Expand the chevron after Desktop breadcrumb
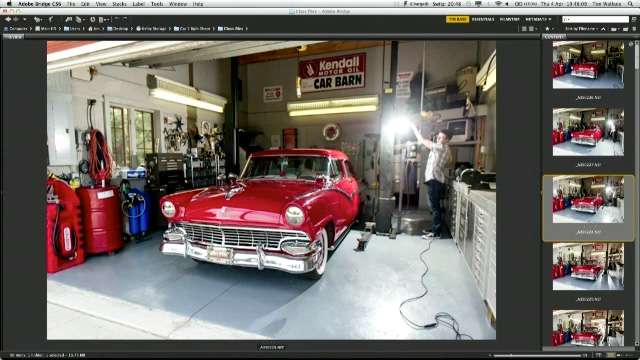 point(131,29)
